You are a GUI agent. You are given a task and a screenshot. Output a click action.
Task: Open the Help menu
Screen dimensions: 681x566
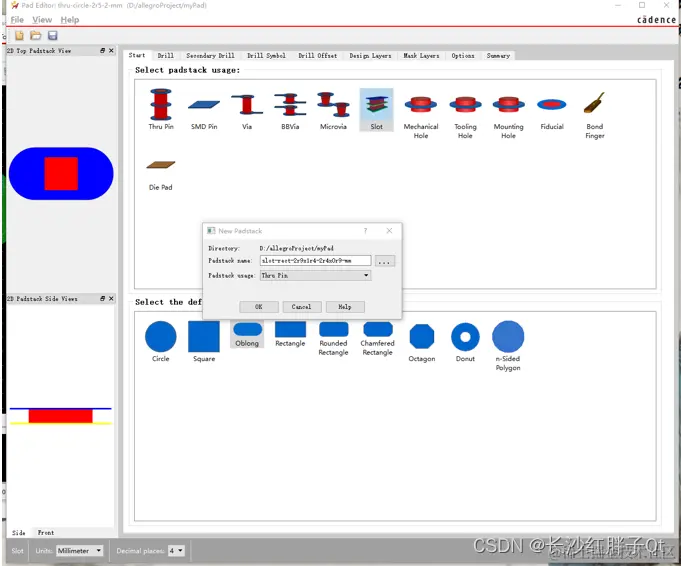tap(69, 20)
